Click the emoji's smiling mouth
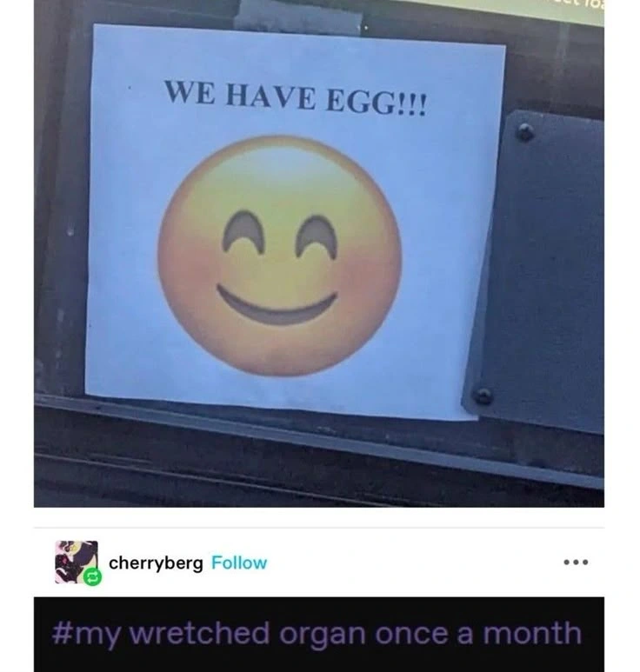640x672 pixels. coord(277,305)
